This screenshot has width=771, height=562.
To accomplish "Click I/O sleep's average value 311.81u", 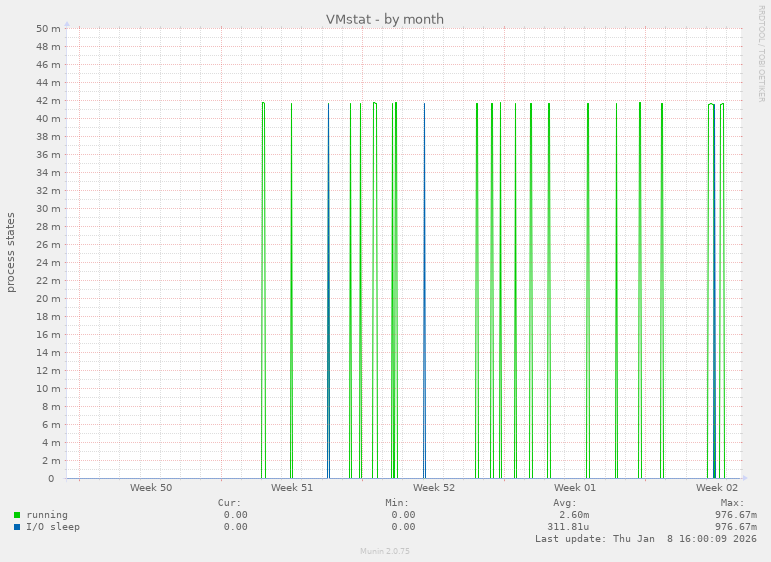I will click(x=568, y=527).
